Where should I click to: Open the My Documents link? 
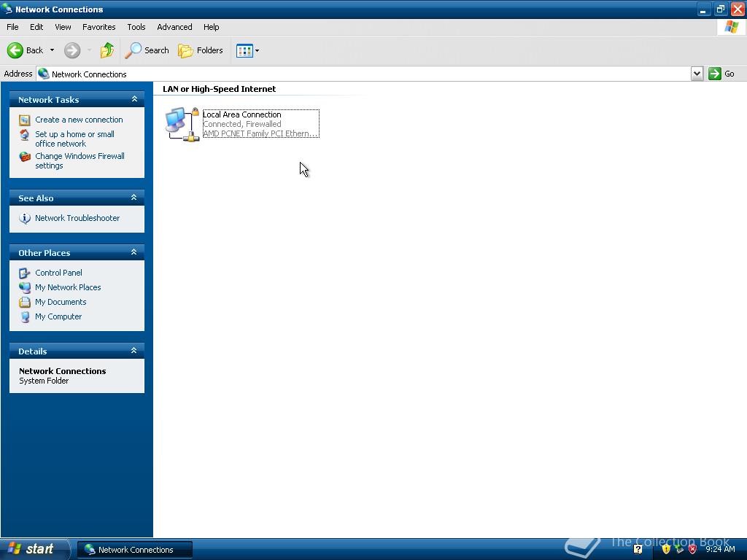click(x=61, y=302)
